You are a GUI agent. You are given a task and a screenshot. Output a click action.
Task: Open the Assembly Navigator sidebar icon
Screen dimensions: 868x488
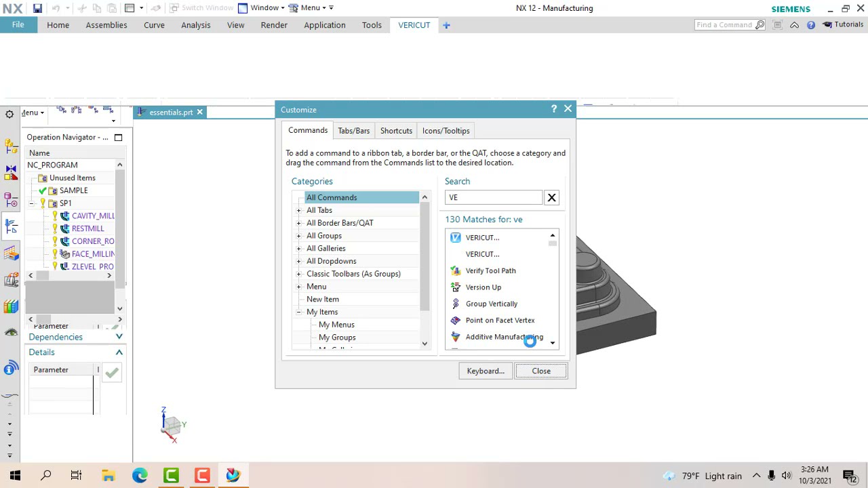tap(11, 146)
